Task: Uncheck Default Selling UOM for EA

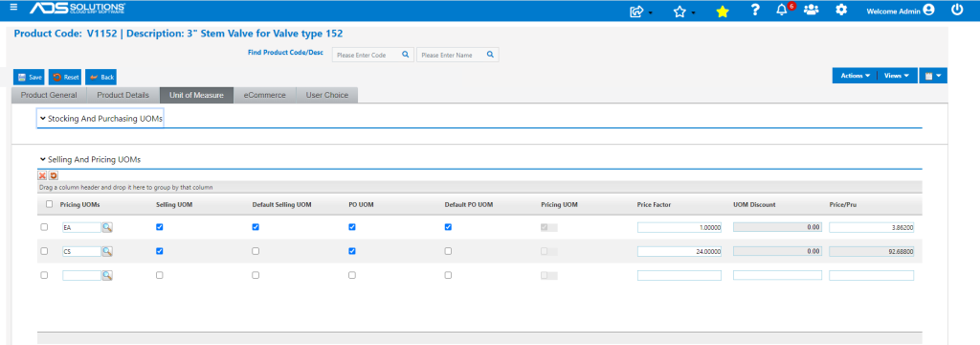Action: coord(256,227)
